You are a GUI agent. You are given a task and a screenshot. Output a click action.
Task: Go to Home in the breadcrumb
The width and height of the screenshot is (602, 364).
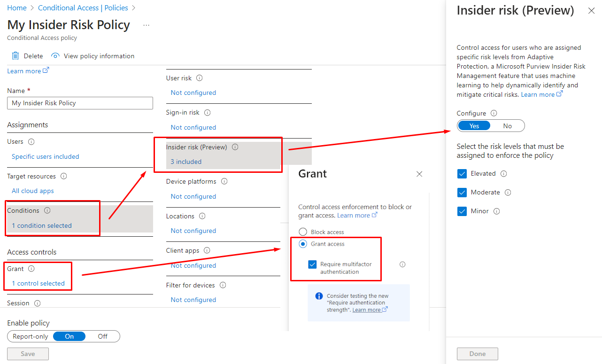pyautogui.click(x=17, y=8)
